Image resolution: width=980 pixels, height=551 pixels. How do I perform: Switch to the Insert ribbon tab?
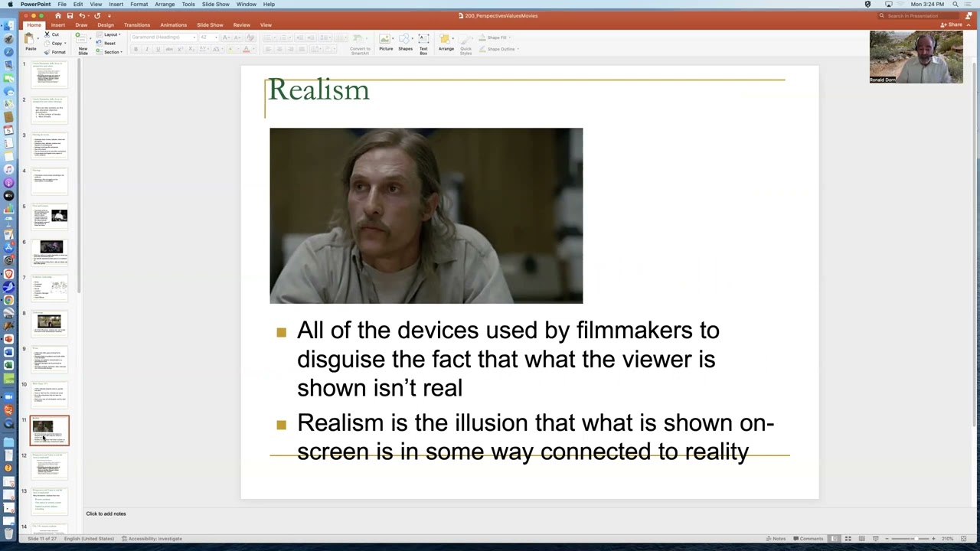click(x=58, y=25)
